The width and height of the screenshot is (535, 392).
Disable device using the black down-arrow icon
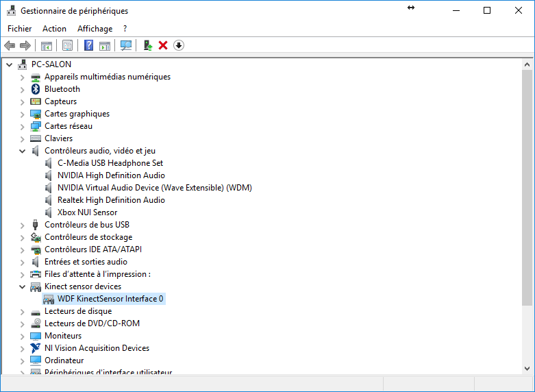click(179, 45)
